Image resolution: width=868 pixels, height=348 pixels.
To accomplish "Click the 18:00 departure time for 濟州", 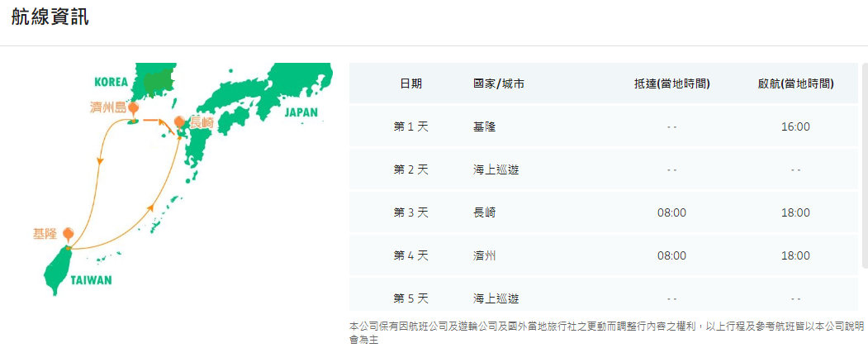I will (x=796, y=256).
